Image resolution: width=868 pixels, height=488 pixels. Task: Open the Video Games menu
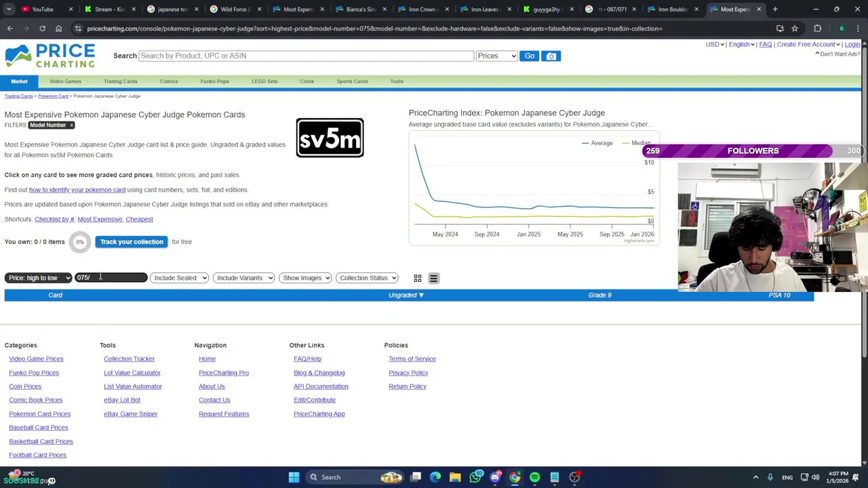tap(65, 81)
